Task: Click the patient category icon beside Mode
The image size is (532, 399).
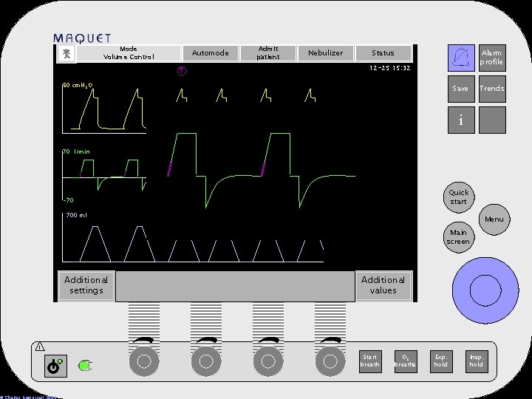Action: click(x=66, y=53)
